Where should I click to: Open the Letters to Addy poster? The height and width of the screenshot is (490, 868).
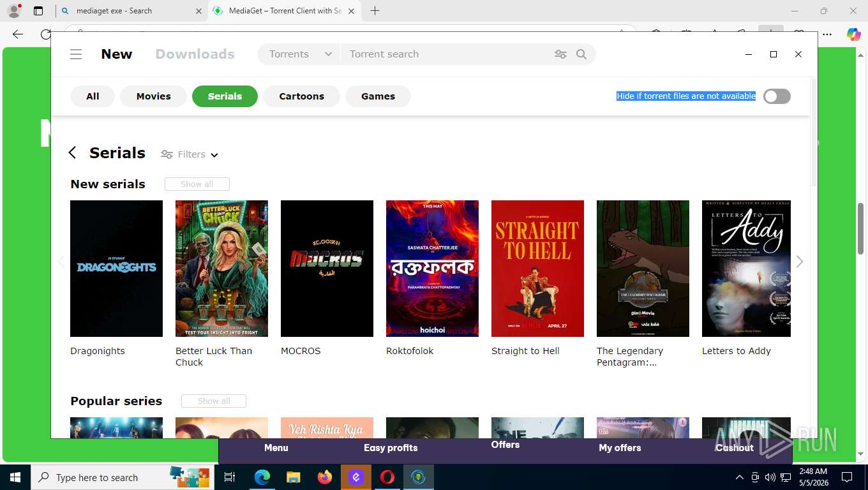point(746,269)
